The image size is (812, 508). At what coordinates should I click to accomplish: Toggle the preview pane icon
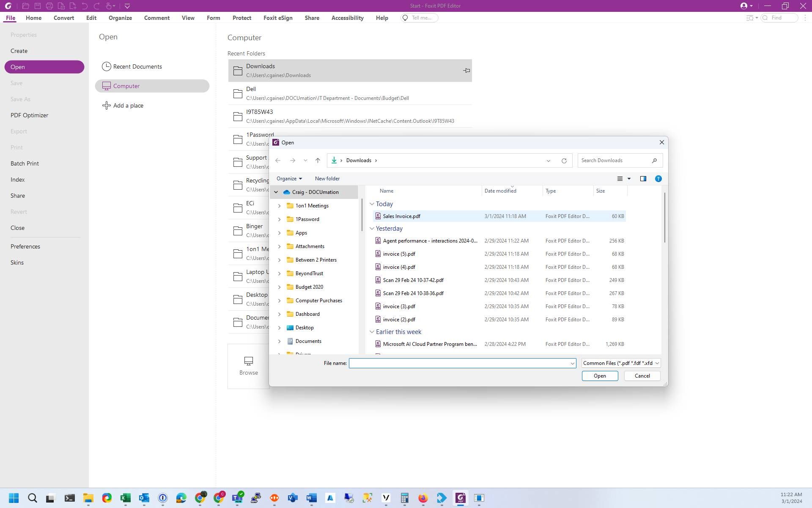pyautogui.click(x=643, y=179)
